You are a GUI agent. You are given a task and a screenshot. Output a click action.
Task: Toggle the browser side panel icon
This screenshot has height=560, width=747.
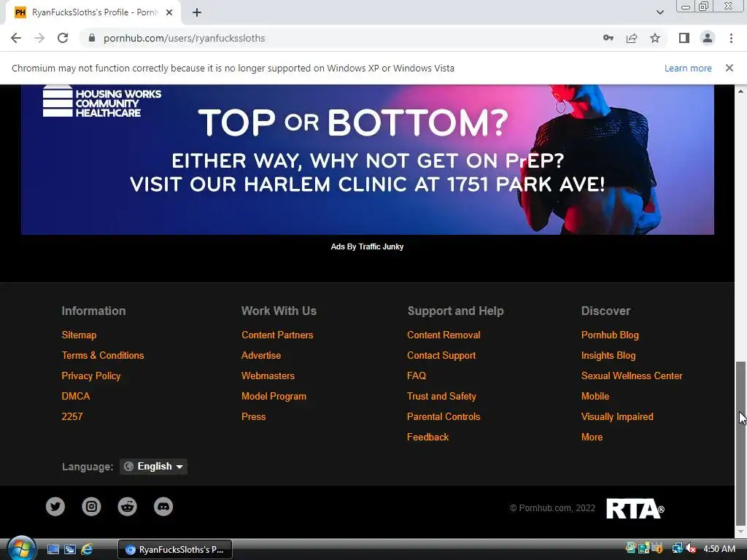(x=684, y=38)
